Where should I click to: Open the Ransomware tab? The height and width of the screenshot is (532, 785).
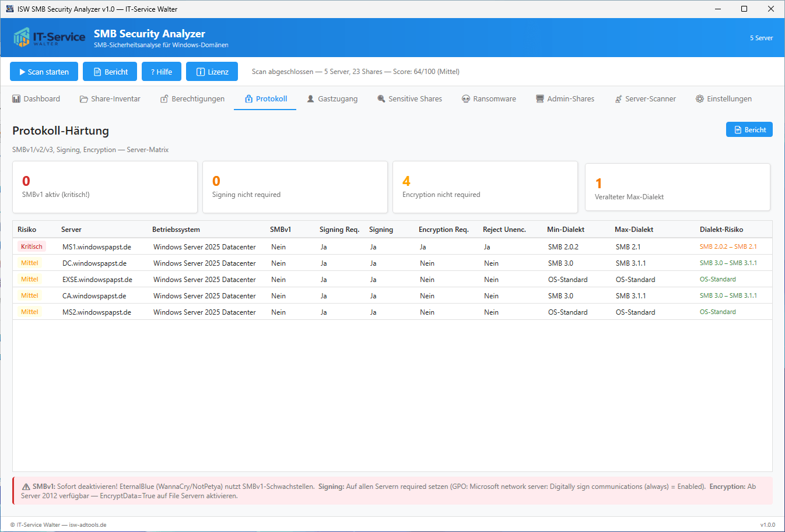click(489, 99)
